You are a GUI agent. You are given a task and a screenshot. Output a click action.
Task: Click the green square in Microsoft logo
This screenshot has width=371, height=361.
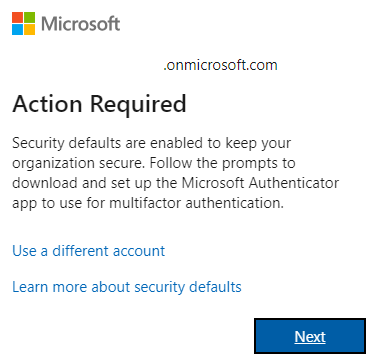(29, 18)
